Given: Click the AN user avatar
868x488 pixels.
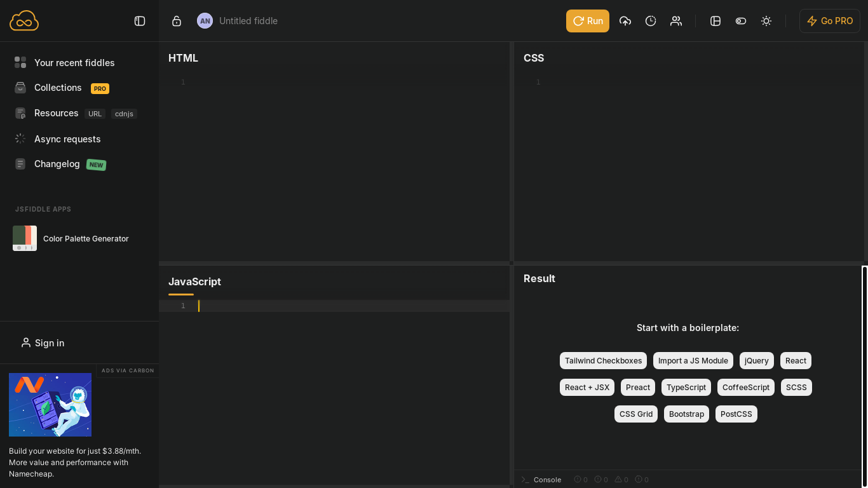Looking at the screenshot, I should 205,21.
